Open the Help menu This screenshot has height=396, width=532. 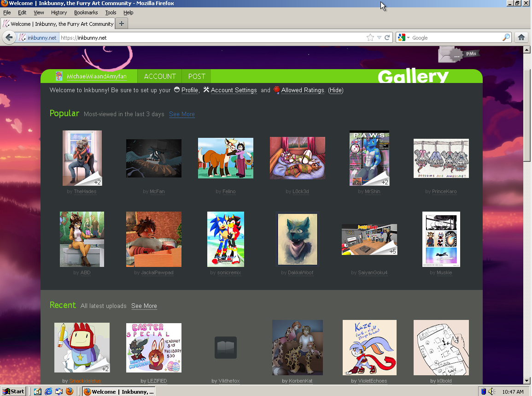pos(128,12)
